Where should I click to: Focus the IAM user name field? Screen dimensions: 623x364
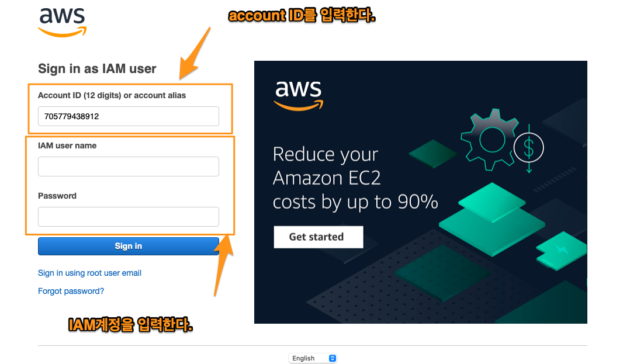point(129,167)
